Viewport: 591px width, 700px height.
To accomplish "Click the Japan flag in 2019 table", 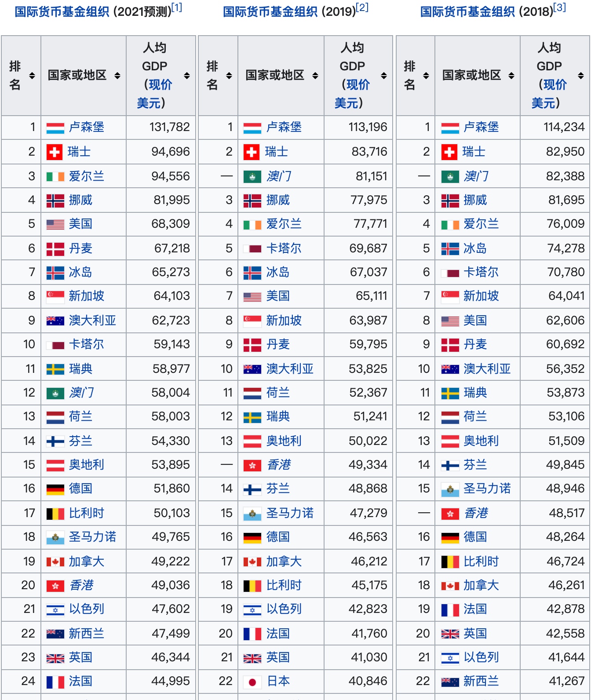I will (x=252, y=682).
